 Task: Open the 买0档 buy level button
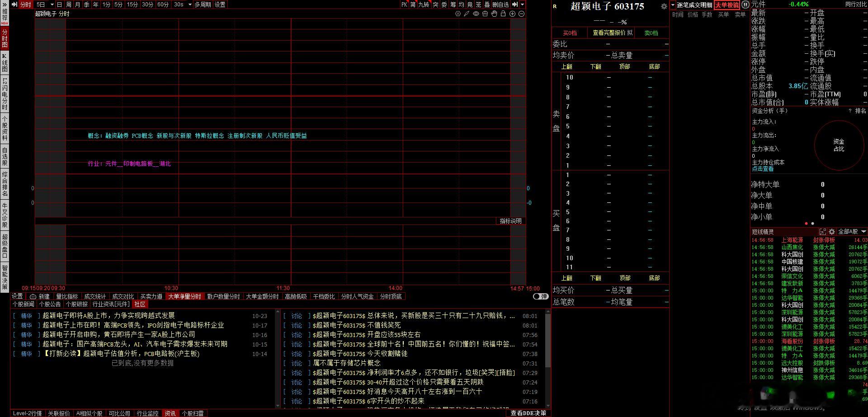tap(570, 33)
